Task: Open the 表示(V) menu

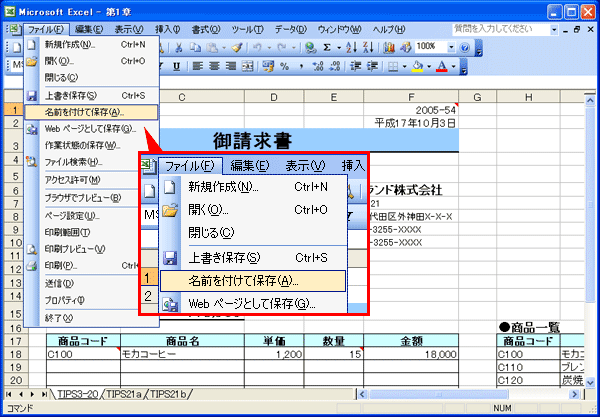Action: coord(129,29)
